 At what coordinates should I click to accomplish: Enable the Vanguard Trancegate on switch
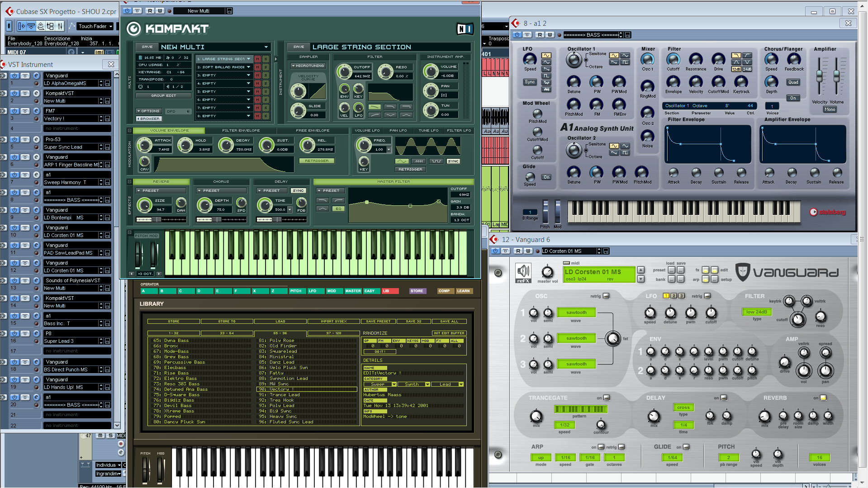(607, 398)
